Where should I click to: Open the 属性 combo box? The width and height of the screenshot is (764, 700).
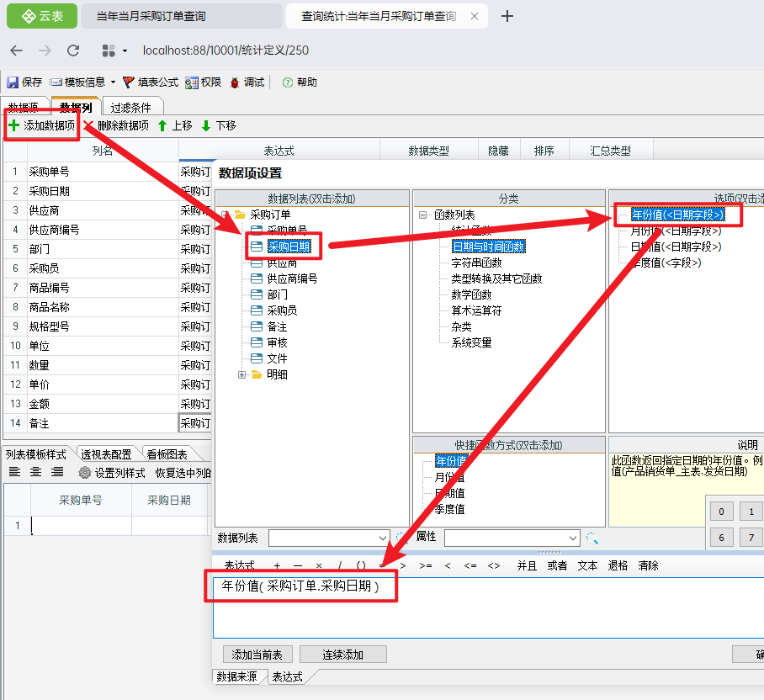click(512, 538)
